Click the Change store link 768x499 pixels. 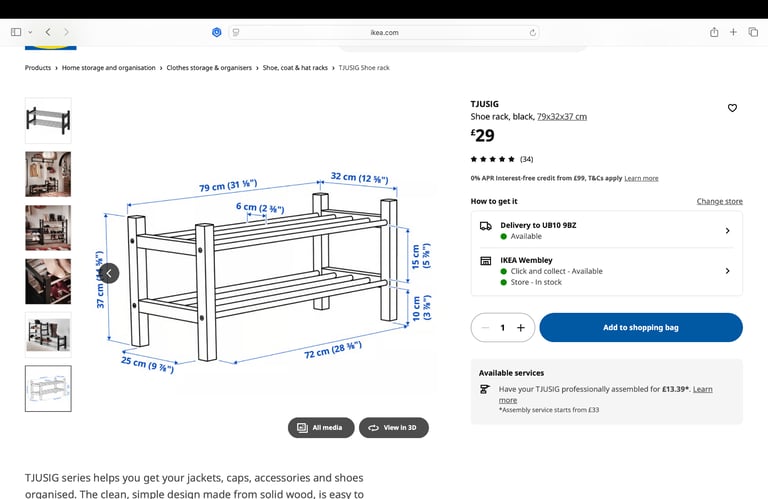pos(720,201)
